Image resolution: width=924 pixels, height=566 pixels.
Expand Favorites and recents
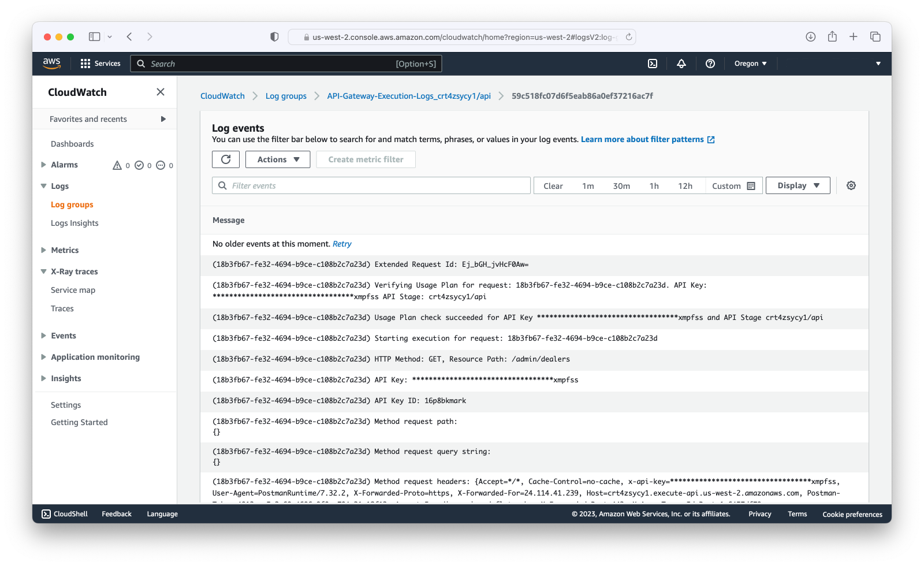coord(163,119)
